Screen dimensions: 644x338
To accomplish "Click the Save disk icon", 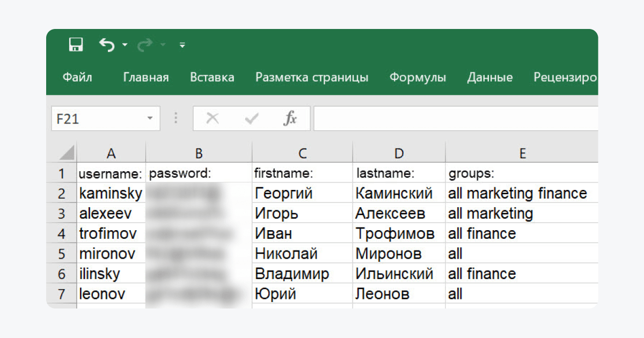I will (76, 45).
